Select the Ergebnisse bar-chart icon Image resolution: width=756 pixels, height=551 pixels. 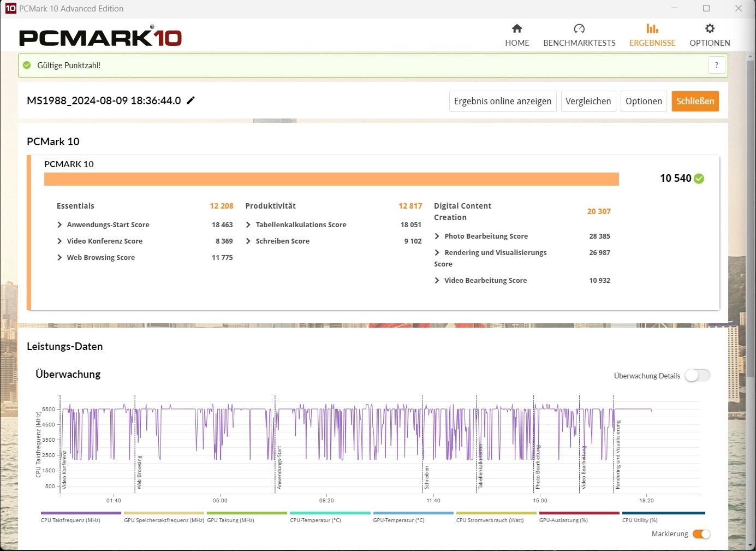pyautogui.click(x=652, y=28)
